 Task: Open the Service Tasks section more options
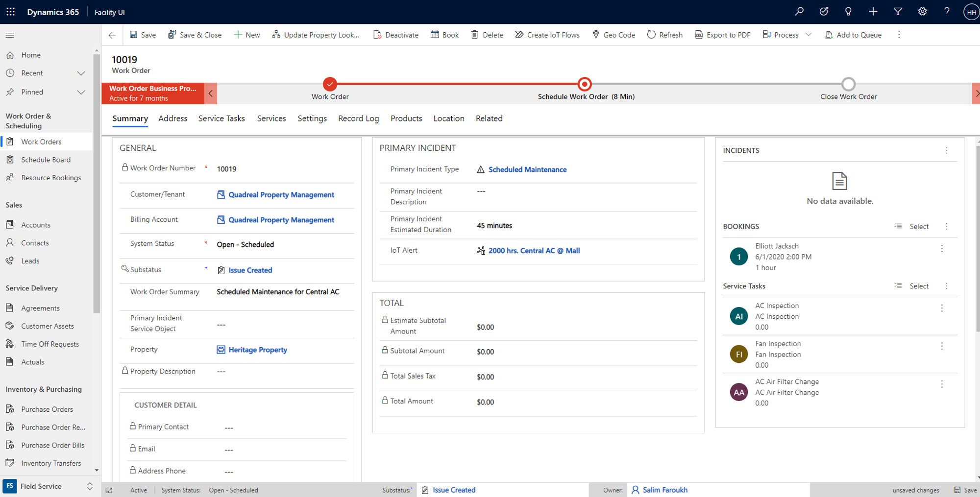point(947,286)
